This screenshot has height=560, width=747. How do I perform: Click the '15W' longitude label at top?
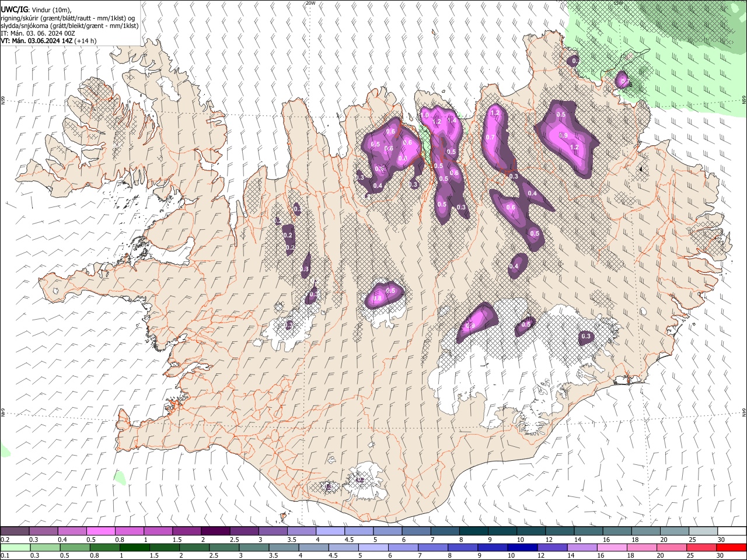(618, 3)
